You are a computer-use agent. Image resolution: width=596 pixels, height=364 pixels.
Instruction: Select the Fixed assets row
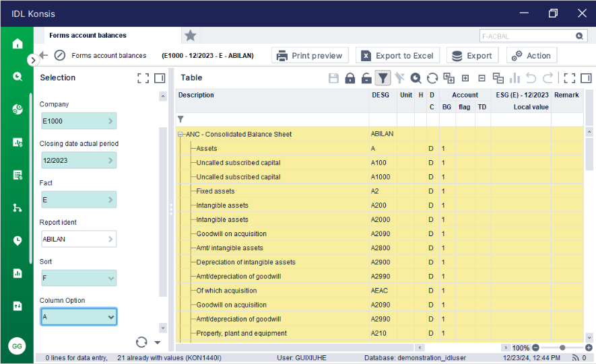(x=379, y=191)
